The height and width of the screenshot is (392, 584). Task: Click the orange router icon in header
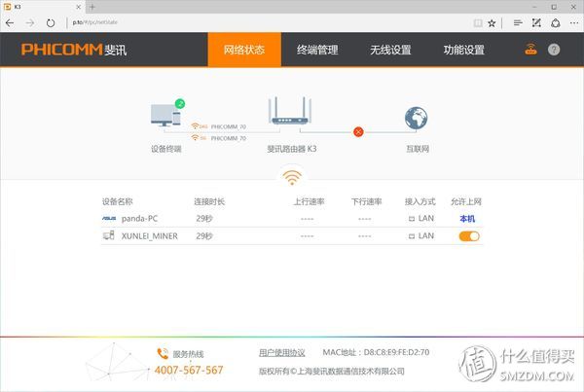tap(530, 50)
